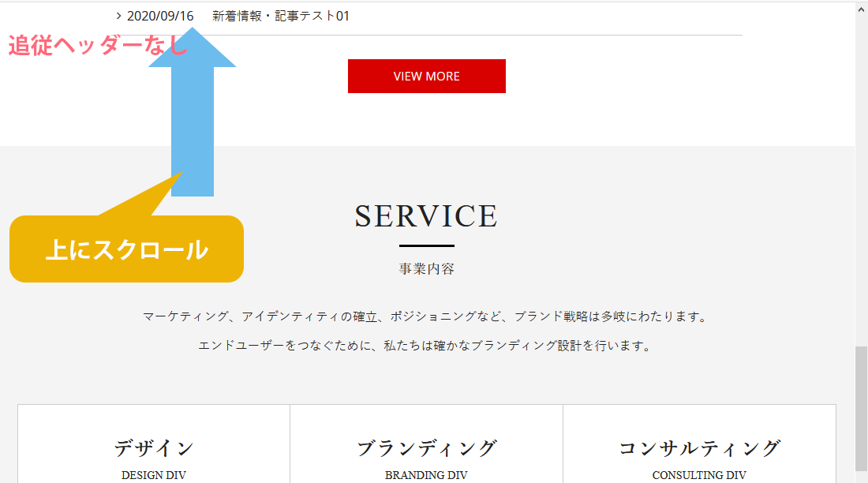Viewport: 868px width, 483px height.
Task: Select the デザイン service card title
Action: 154,447
